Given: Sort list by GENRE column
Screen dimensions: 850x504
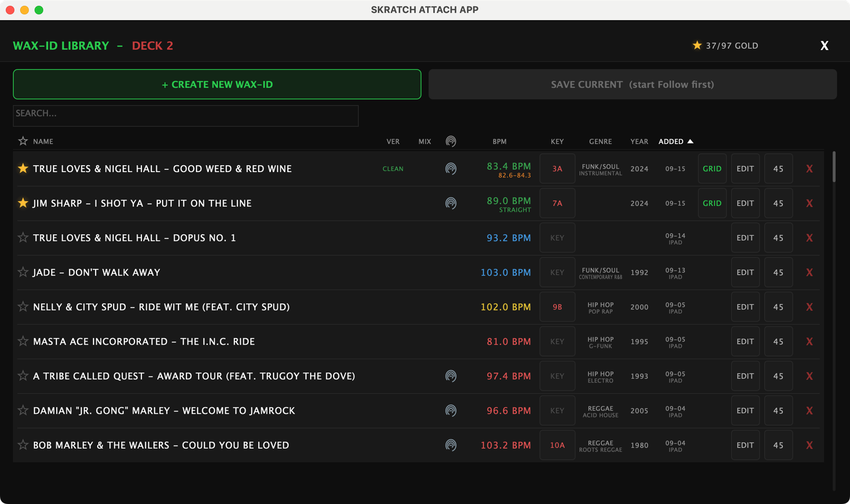Looking at the screenshot, I should (x=600, y=142).
